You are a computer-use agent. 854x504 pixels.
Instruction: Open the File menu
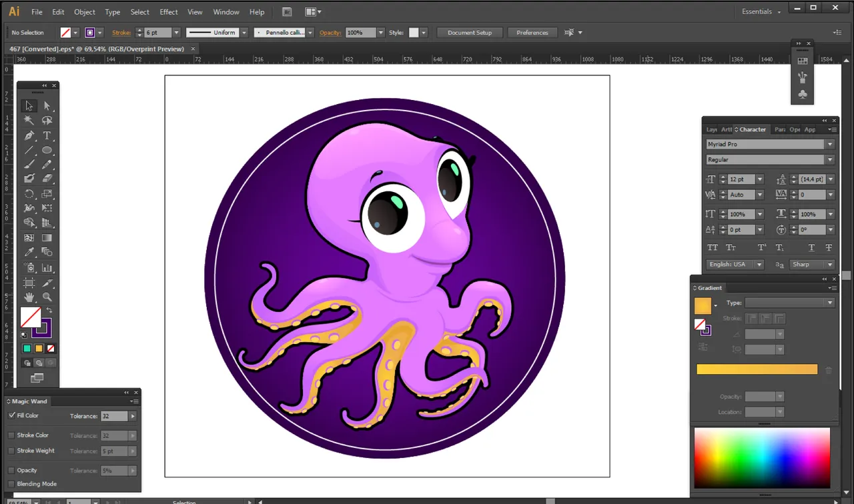(37, 12)
